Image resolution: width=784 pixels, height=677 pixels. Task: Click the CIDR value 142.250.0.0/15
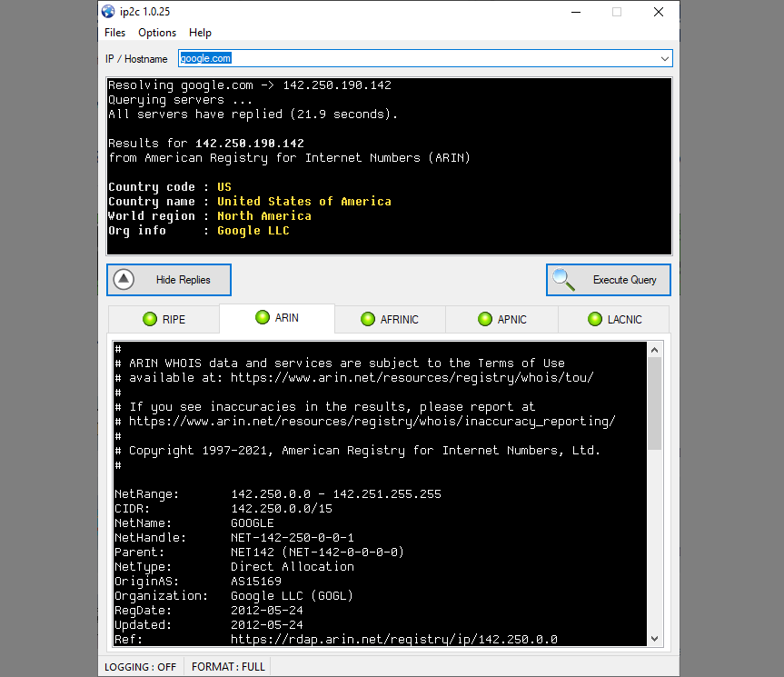click(282, 509)
